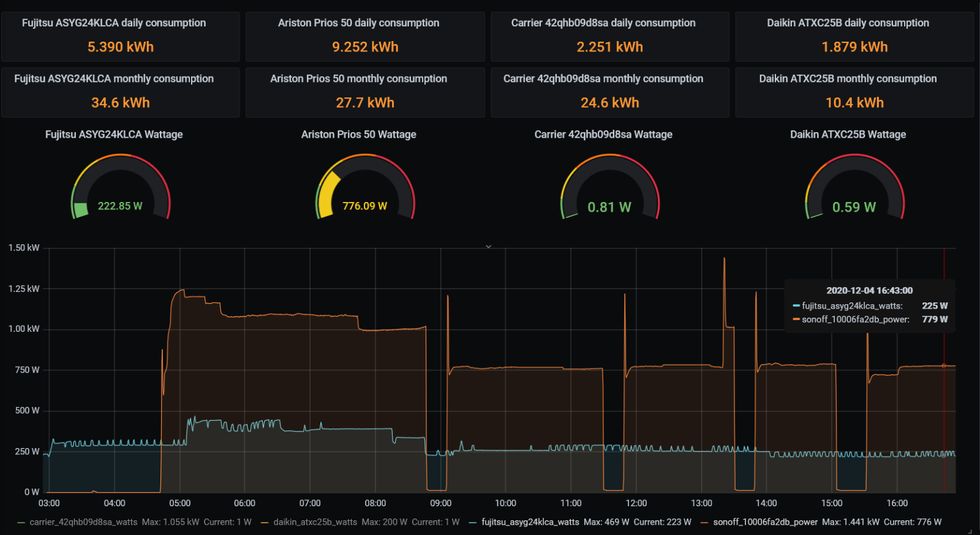Screen dimensions: 980x535
Task: Open the Carrier 42qhb09d8sa Wattage panel title
Action: click(x=603, y=134)
